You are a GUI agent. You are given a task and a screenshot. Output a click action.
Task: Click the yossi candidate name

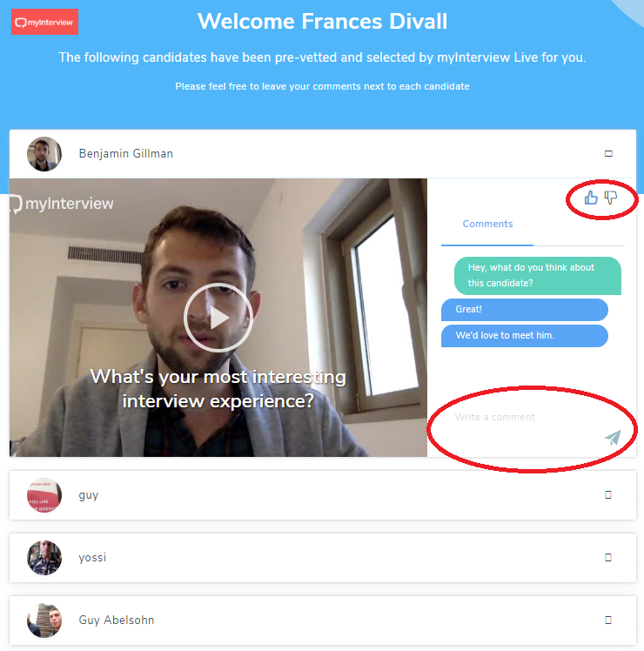tap(92, 558)
